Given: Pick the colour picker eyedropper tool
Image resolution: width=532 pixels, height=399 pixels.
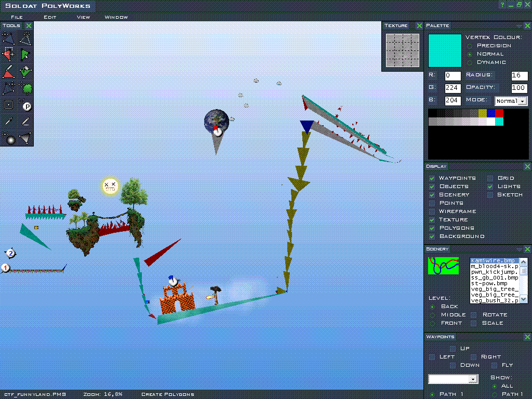Looking at the screenshot, I should (8, 122).
